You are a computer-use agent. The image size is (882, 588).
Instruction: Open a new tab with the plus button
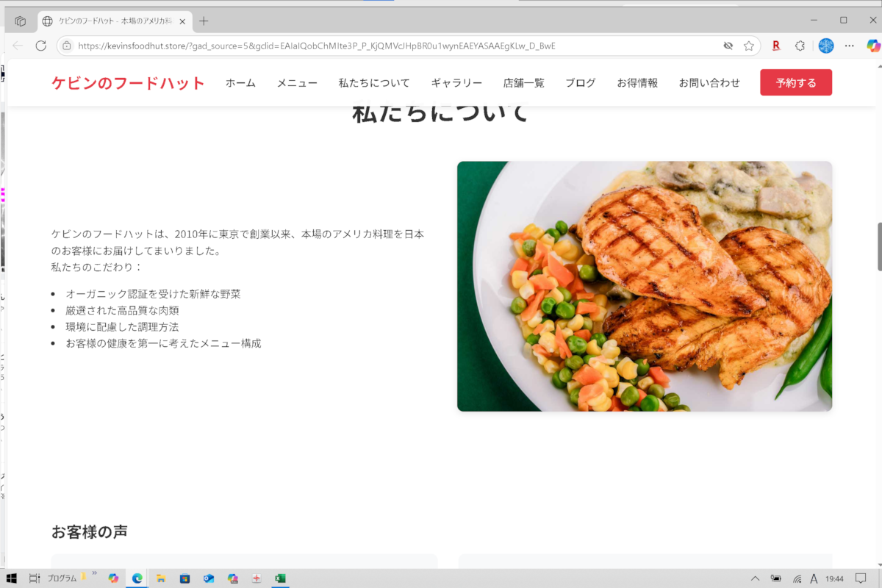[204, 21]
